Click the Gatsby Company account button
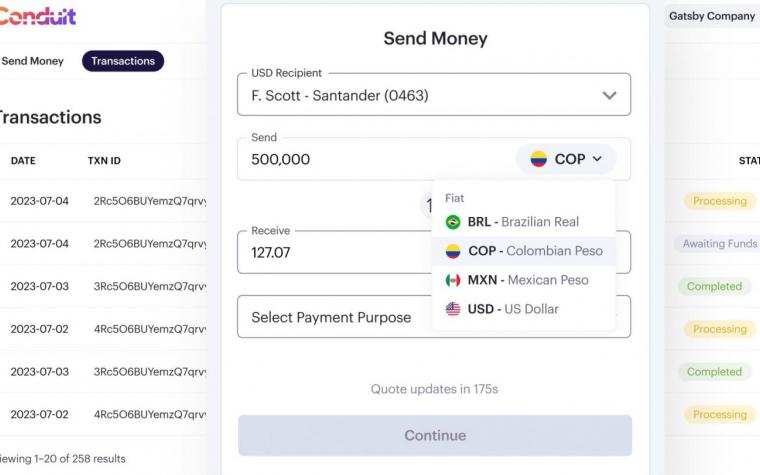 [712, 16]
